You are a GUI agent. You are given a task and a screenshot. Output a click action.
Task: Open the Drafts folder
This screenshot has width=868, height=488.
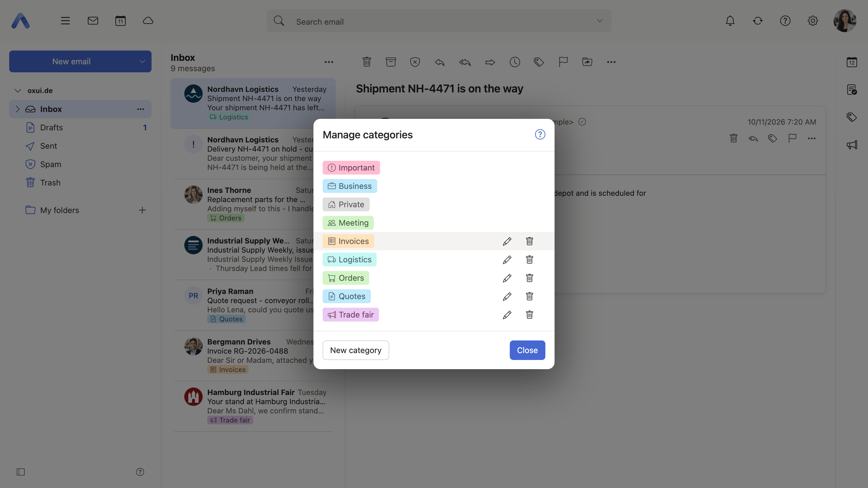coord(80,127)
